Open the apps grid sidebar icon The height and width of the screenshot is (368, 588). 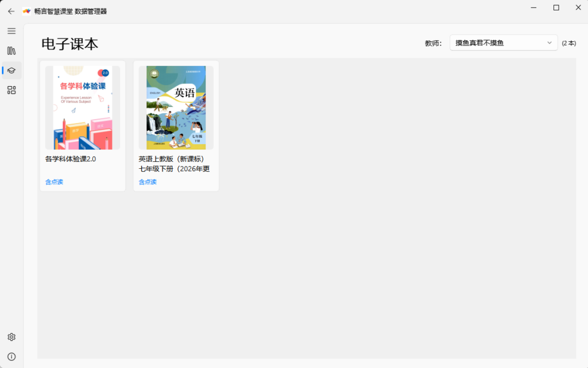coord(11,90)
